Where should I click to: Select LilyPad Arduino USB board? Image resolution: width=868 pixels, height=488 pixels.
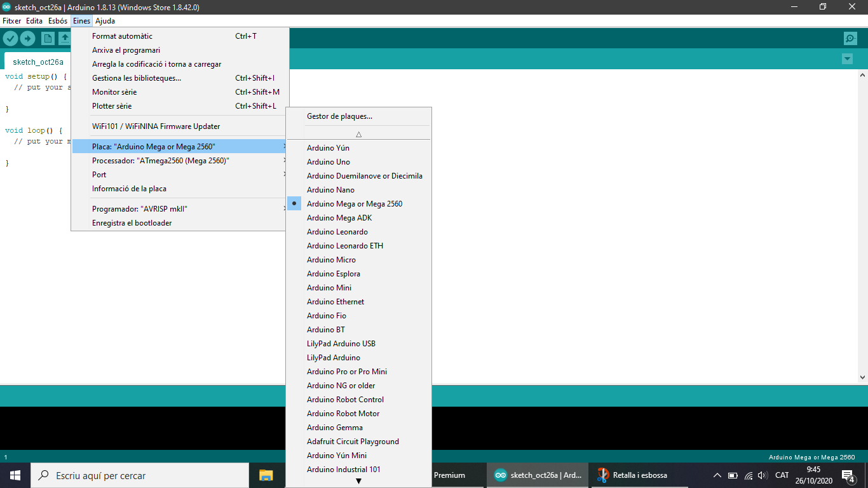click(358, 344)
